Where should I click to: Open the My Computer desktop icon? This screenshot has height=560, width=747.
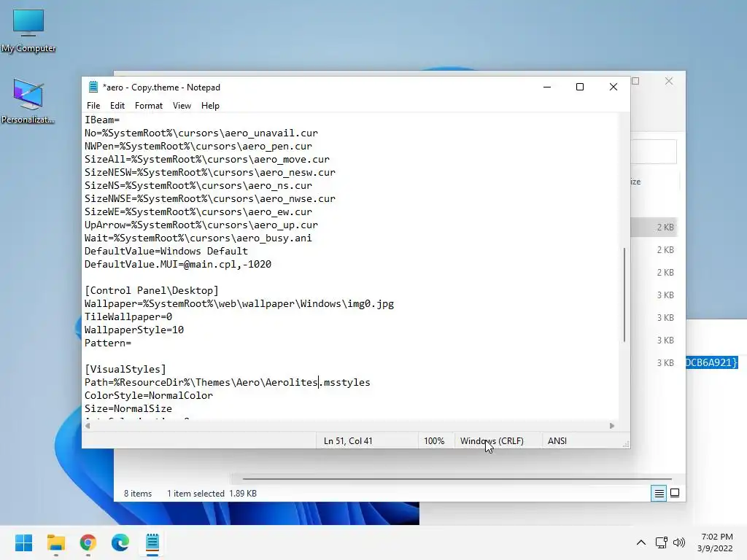(x=28, y=31)
